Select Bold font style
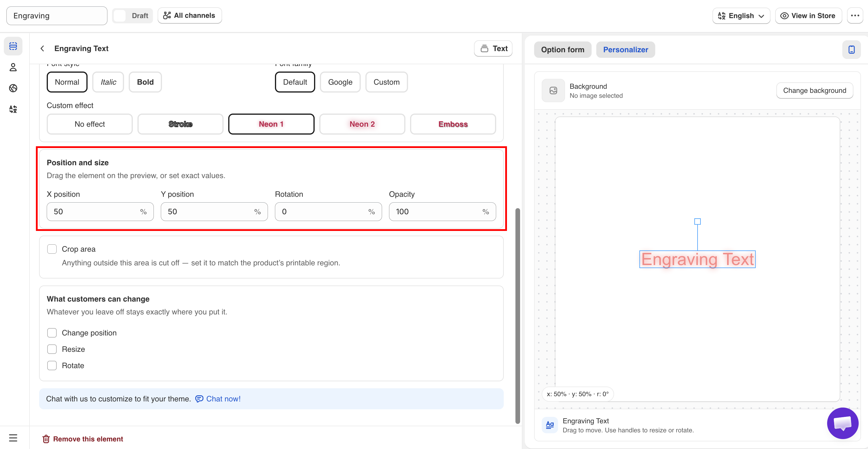Image resolution: width=868 pixels, height=449 pixels. coord(145,82)
